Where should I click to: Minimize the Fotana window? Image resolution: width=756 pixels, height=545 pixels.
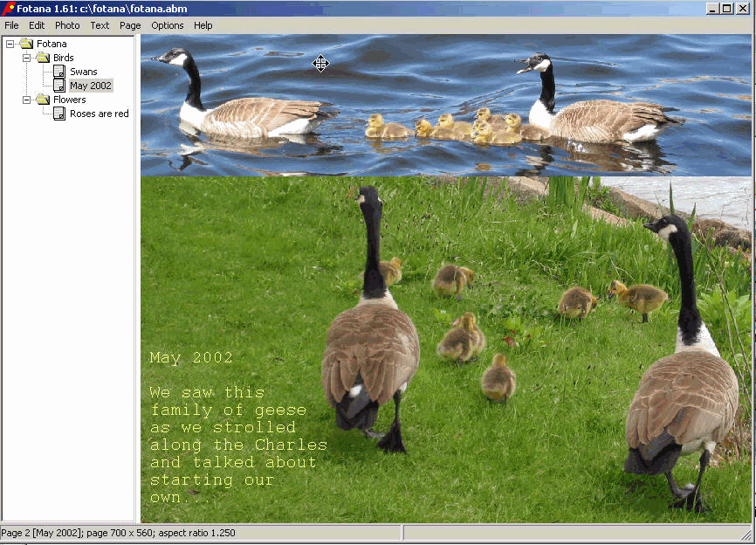point(712,9)
